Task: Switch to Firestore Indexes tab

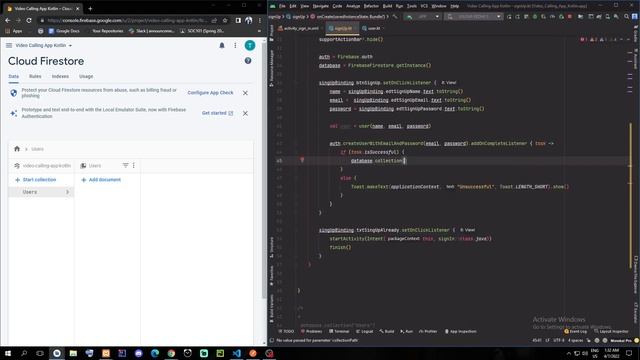Action: 60,76
